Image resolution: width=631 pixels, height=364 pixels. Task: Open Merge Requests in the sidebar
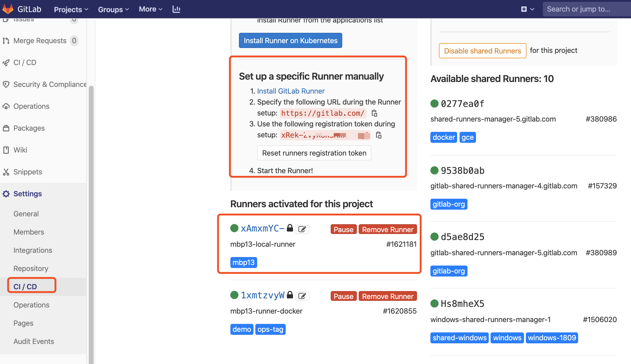(40, 41)
